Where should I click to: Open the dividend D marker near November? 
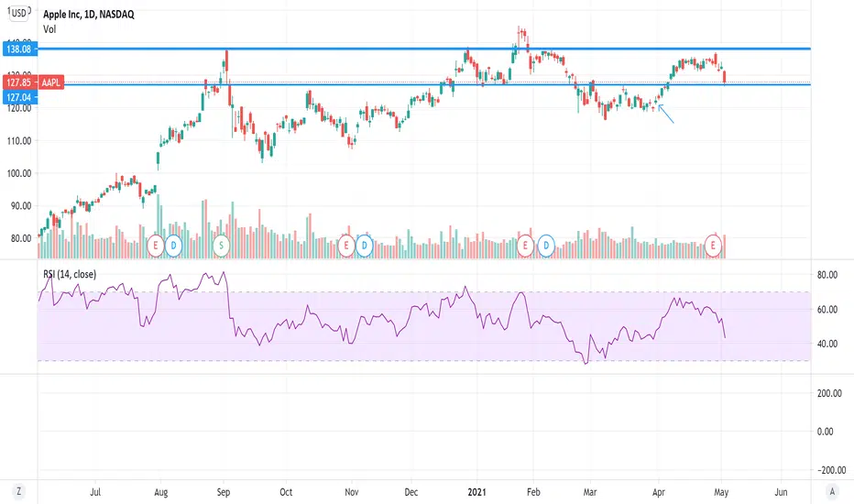(x=365, y=246)
